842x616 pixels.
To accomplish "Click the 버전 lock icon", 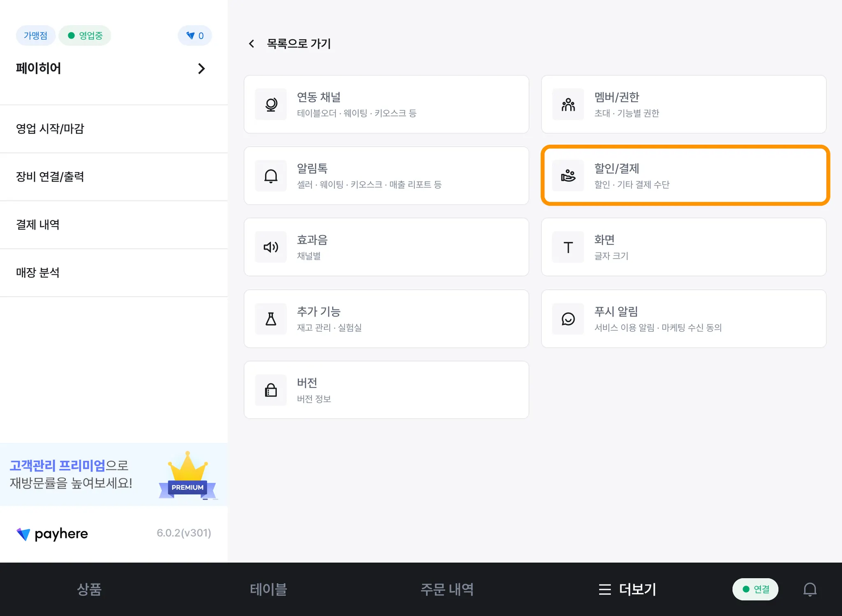I will point(271,390).
